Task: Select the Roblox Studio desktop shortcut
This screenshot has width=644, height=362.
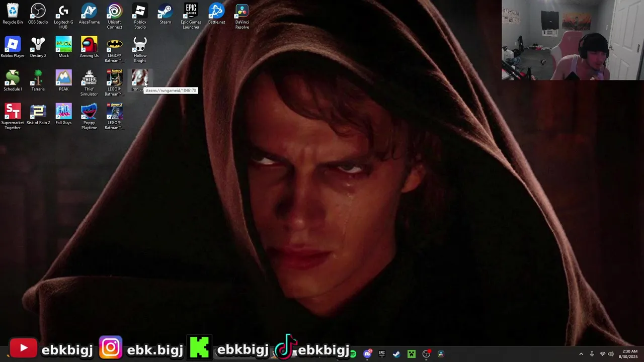Action: click(140, 17)
